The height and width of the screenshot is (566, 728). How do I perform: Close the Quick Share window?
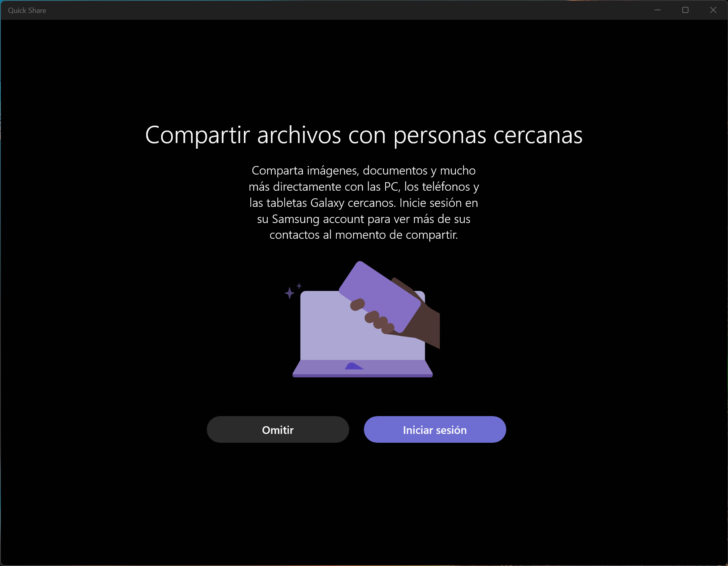713,10
